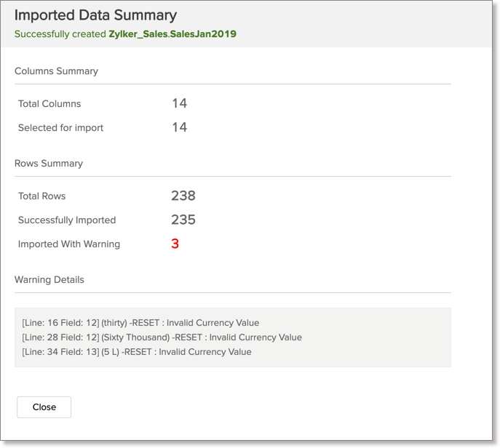Click the Selected for import label

pos(60,128)
